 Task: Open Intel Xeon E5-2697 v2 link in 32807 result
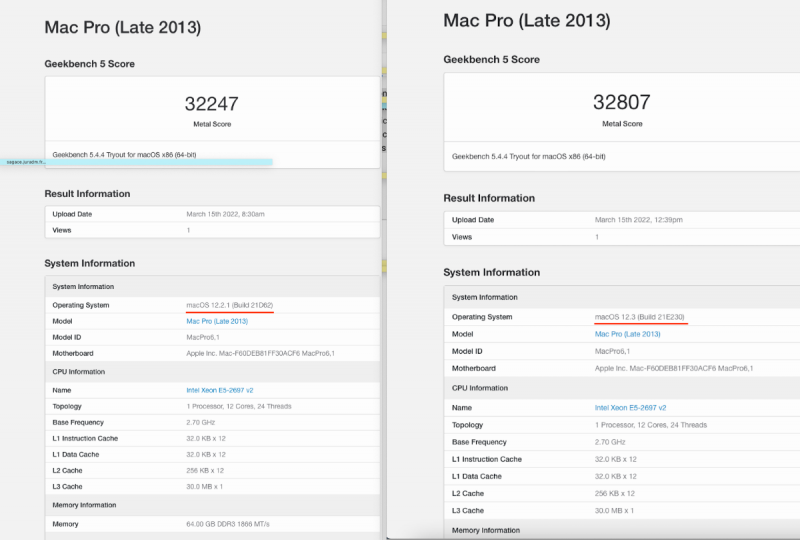(x=630, y=408)
